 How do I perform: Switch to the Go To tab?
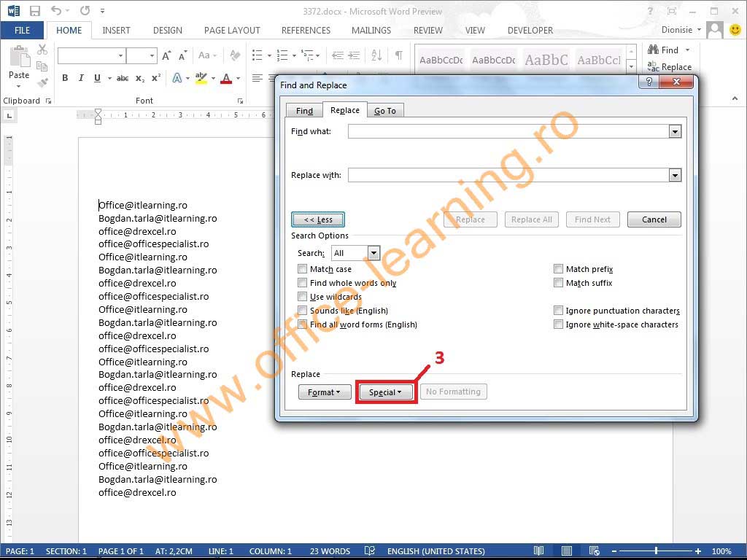tap(385, 111)
